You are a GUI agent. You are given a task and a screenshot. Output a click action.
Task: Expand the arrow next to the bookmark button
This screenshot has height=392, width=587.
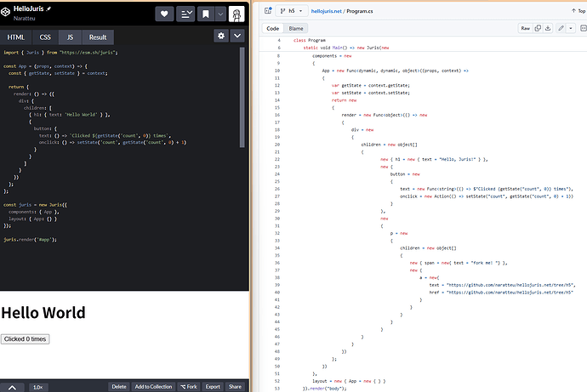click(220, 14)
